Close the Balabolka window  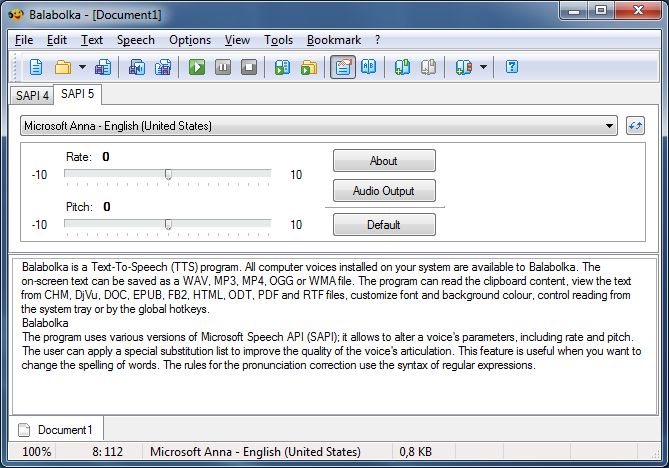638,11
